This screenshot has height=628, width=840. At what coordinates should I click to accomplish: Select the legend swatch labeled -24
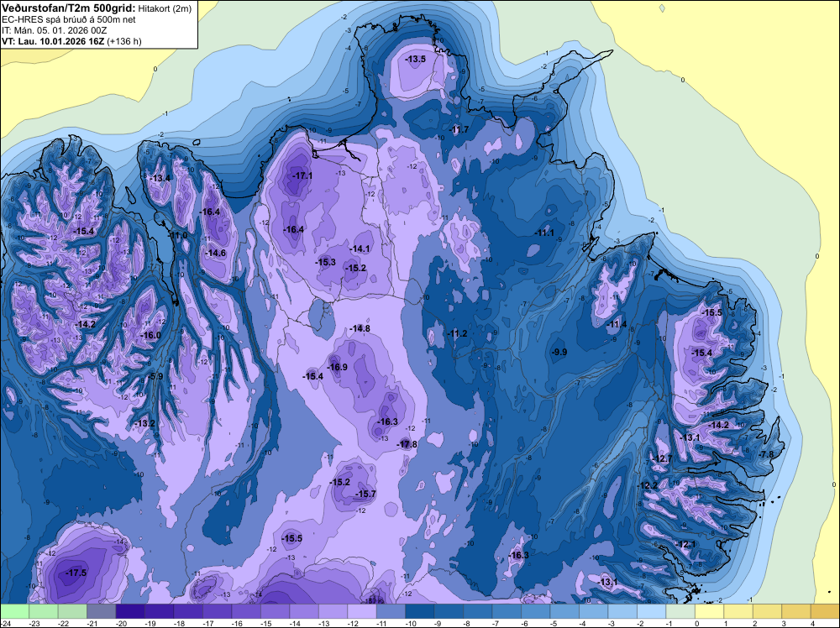pos(14,611)
